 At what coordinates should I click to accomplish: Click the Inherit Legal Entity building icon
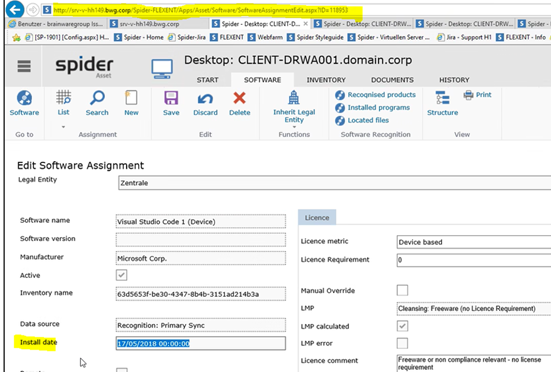294,97
